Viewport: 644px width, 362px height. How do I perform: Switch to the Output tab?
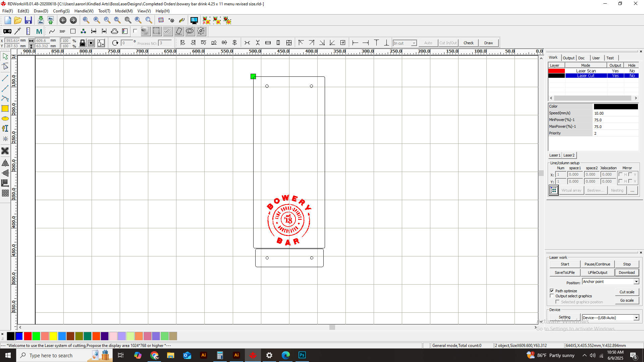(569, 58)
